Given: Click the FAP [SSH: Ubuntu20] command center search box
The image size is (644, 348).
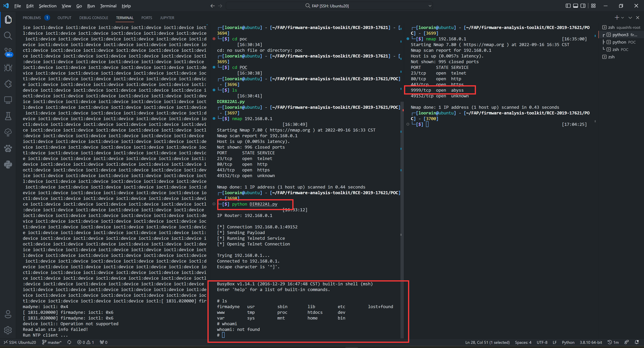Looking at the screenshot, I should (329, 6).
